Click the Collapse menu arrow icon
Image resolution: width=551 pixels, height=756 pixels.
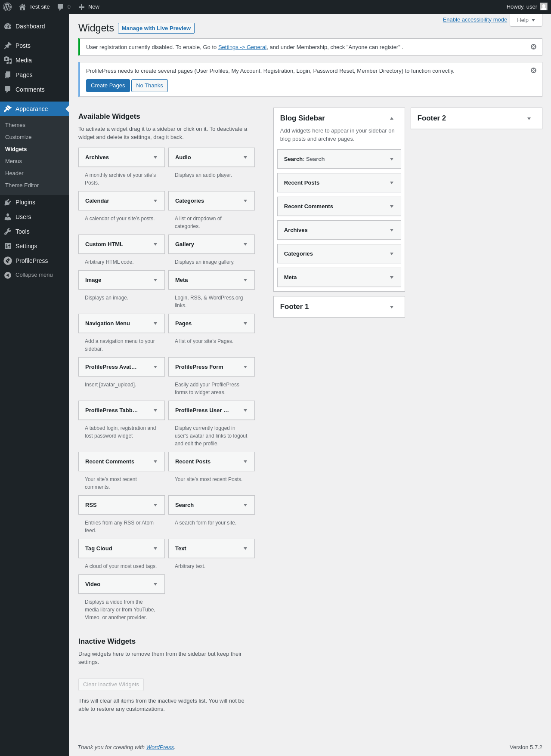coord(8,275)
